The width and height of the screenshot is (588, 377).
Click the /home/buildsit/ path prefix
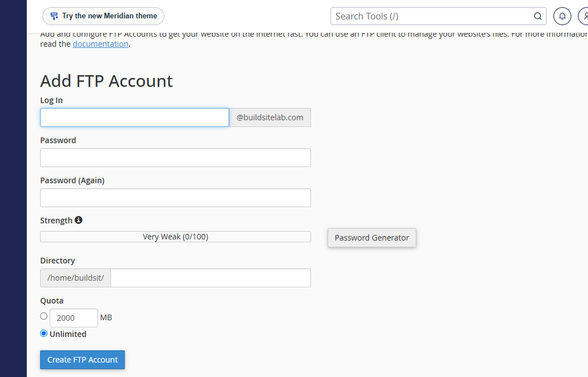coord(75,278)
